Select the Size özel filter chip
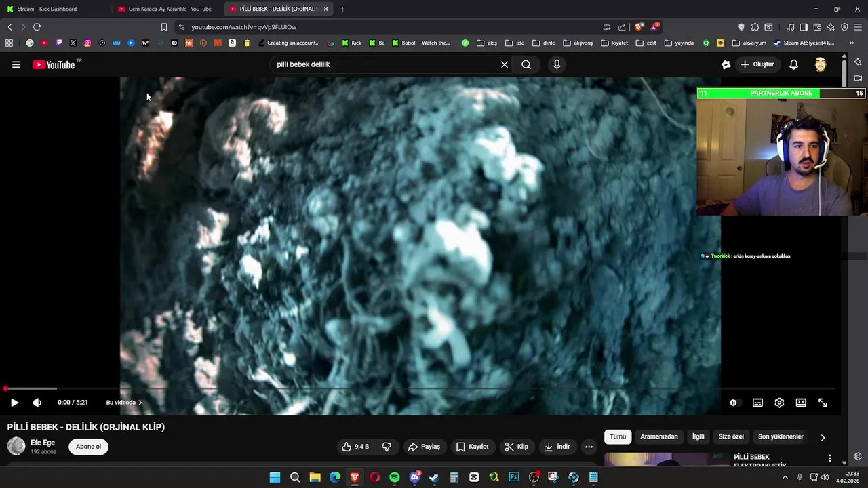Image resolution: width=868 pixels, height=488 pixels. pyautogui.click(x=731, y=437)
